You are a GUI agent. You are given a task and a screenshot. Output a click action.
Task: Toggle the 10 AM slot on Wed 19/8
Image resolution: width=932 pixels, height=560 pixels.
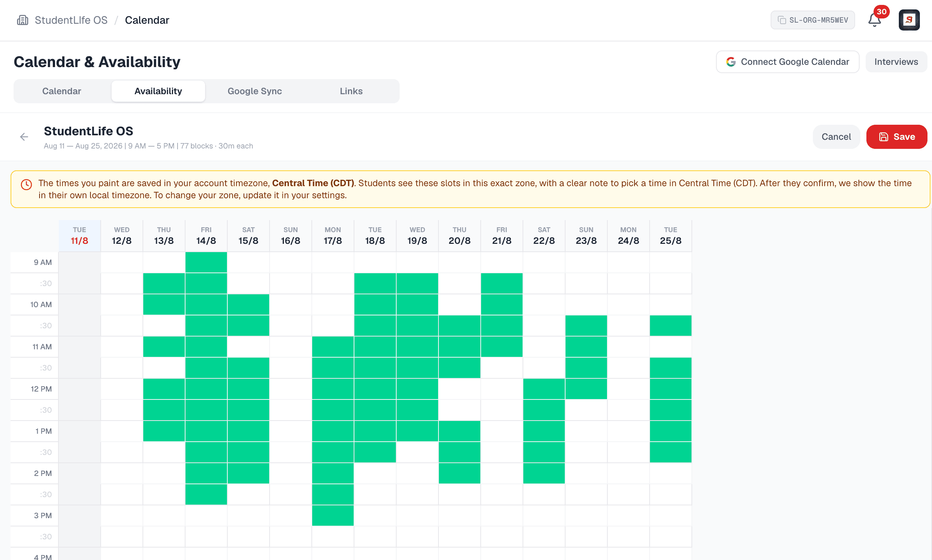click(x=417, y=304)
